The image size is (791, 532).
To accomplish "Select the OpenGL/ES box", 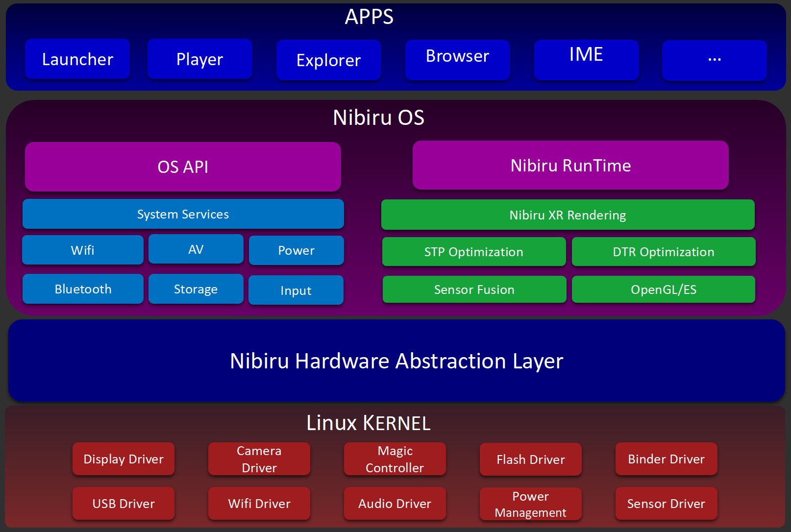I will tap(663, 290).
